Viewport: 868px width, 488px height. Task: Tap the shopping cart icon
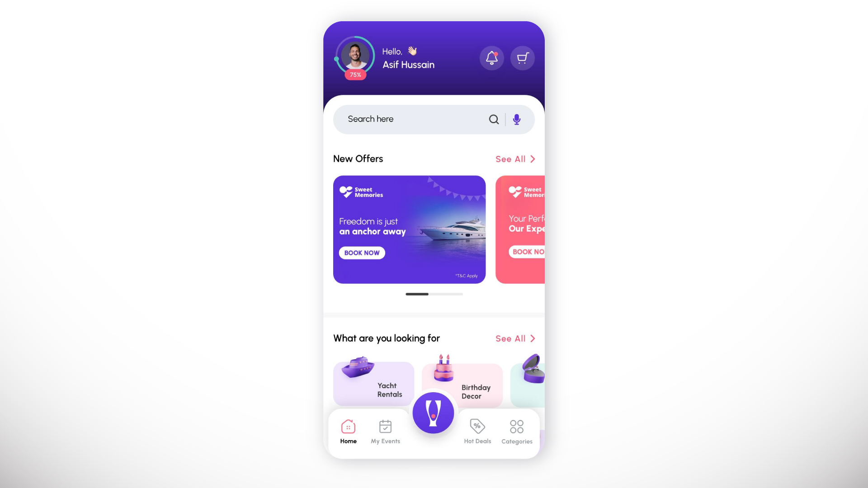pos(522,58)
